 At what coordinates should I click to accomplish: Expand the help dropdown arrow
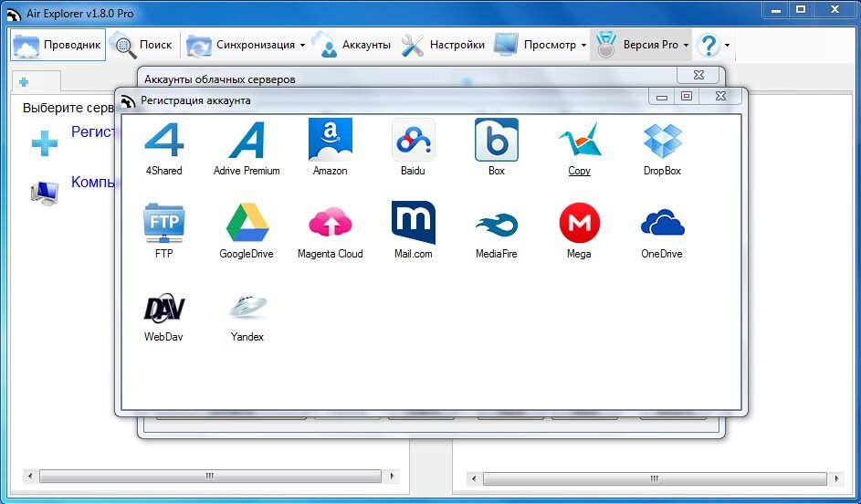tap(727, 45)
